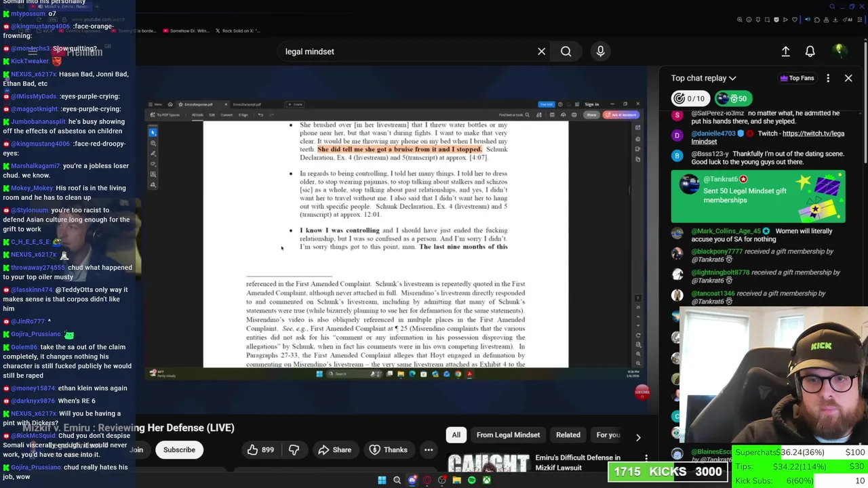The height and width of the screenshot is (488, 868).
Task: Open the video more actions menu
Action: pyautogui.click(x=429, y=450)
